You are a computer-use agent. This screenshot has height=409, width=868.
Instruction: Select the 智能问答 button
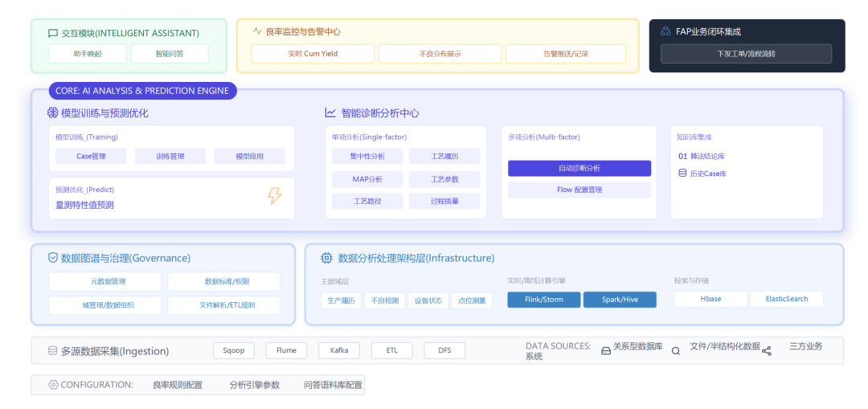pos(170,54)
